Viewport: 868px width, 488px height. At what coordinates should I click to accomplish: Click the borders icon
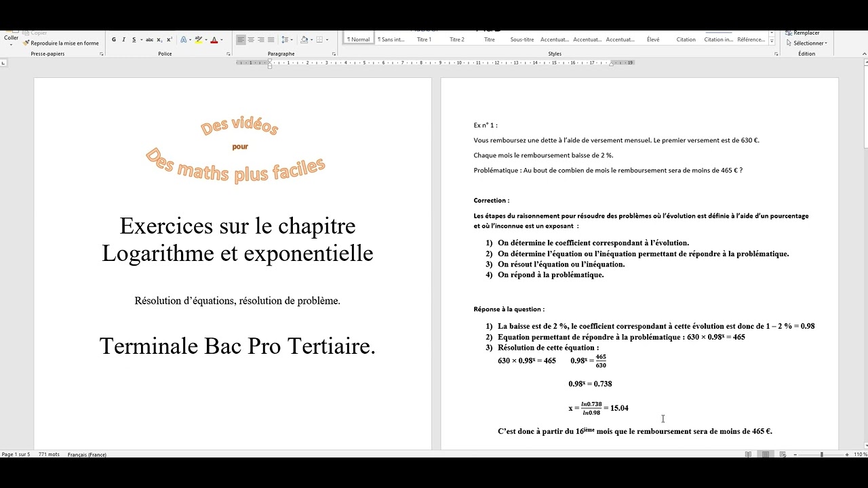[319, 40]
